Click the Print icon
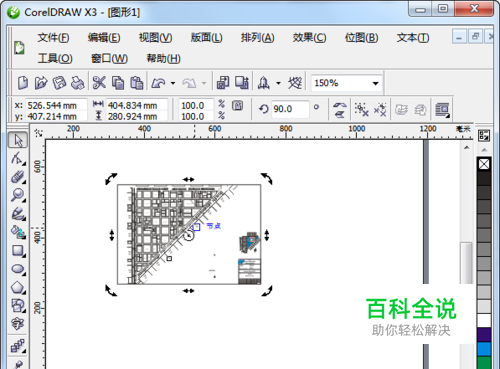This screenshot has width=500, height=369. click(78, 83)
